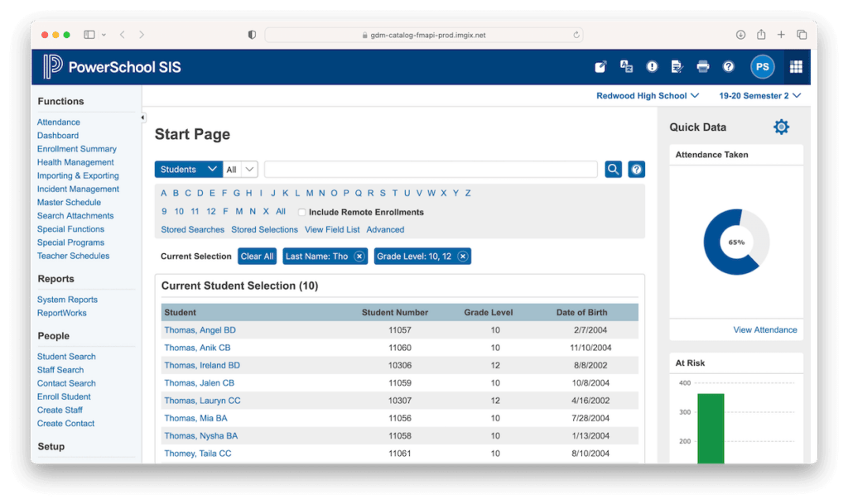Go back in Safari

click(123, 35)
